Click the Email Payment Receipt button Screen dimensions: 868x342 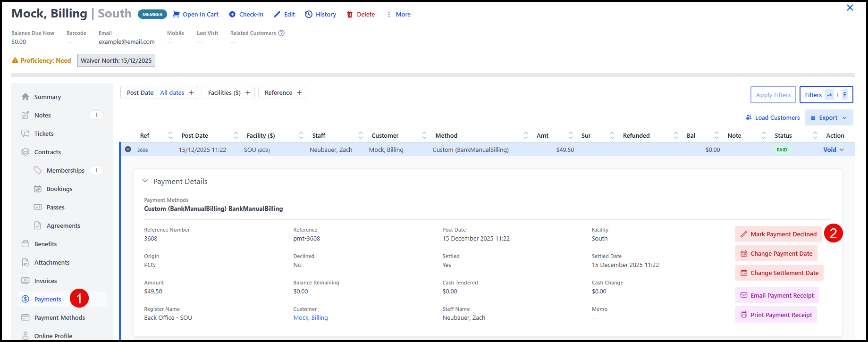(x=776, y=295)
